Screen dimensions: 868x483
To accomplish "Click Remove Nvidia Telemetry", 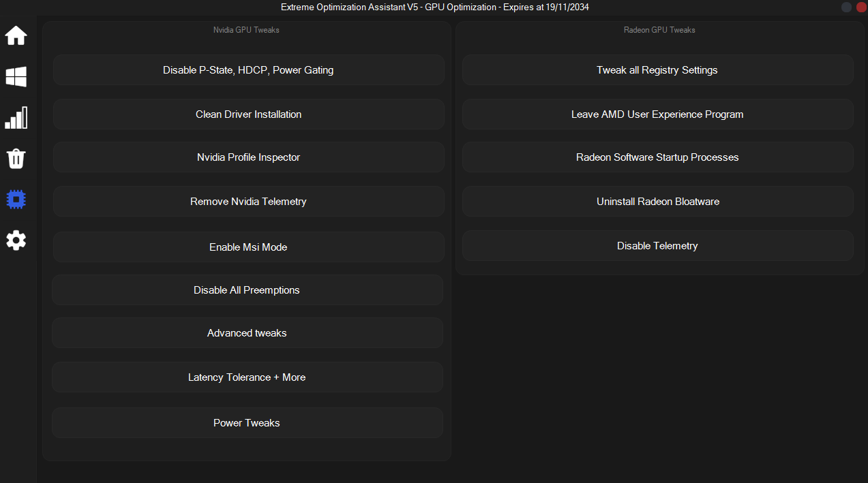I will pos(248,202).
